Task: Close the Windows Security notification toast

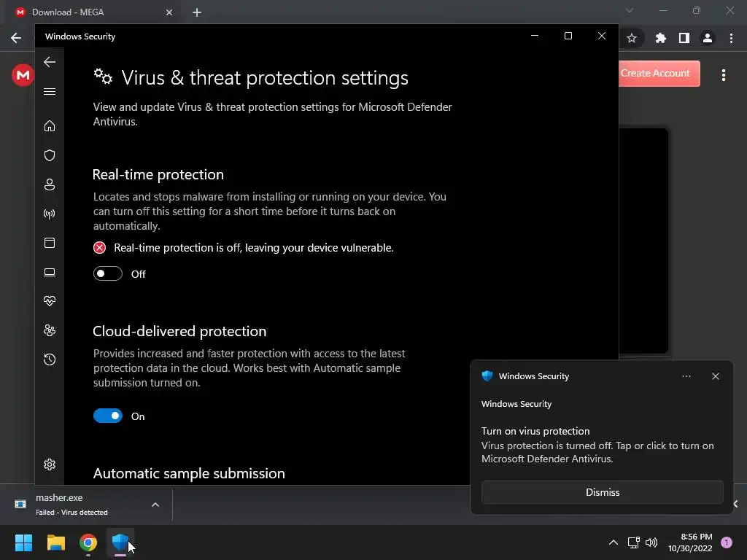Action: [x=716, y=376]
